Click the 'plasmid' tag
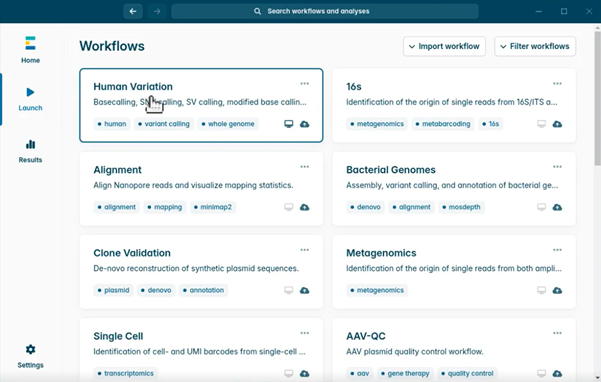 pyautogui.click(x=113, y=290)
